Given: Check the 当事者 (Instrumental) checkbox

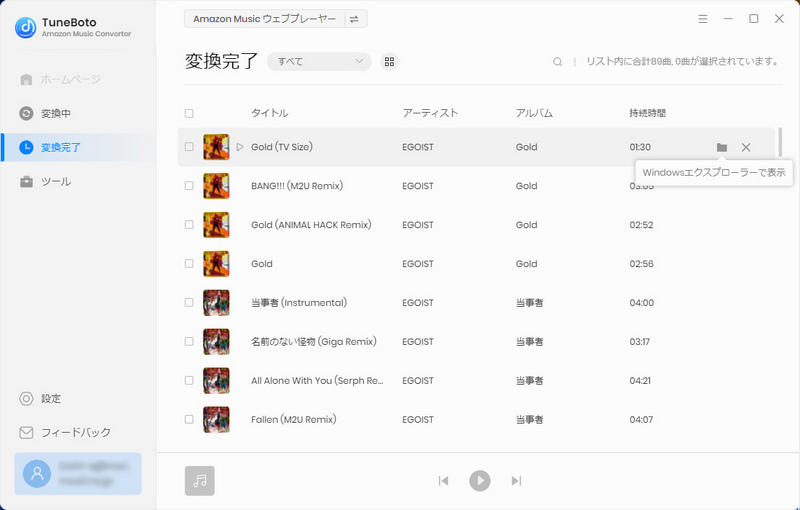Looking at the screenshot, I should coord(189,302).
